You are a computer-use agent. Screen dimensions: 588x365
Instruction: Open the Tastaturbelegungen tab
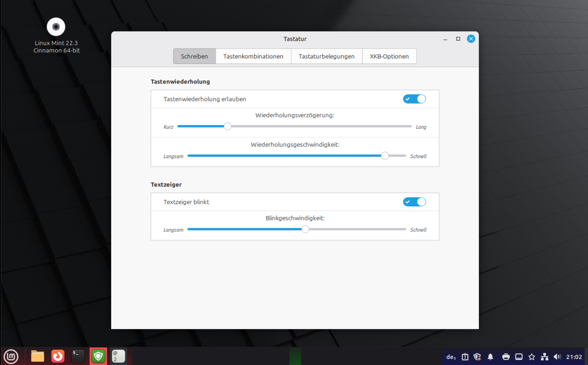tap(326, 56)
